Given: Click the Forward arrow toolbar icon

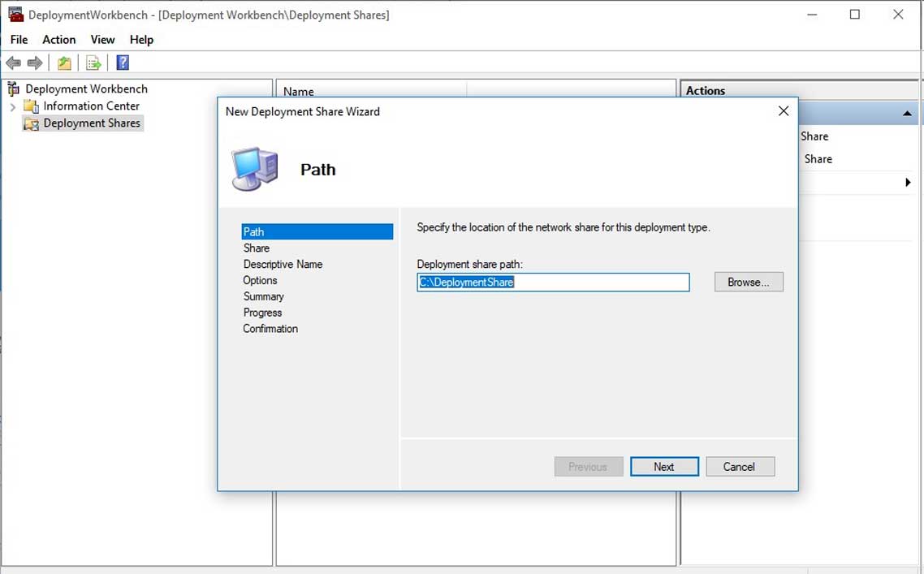Looking at the screenshot, I should pyautogui.click(x=35, y=63).
